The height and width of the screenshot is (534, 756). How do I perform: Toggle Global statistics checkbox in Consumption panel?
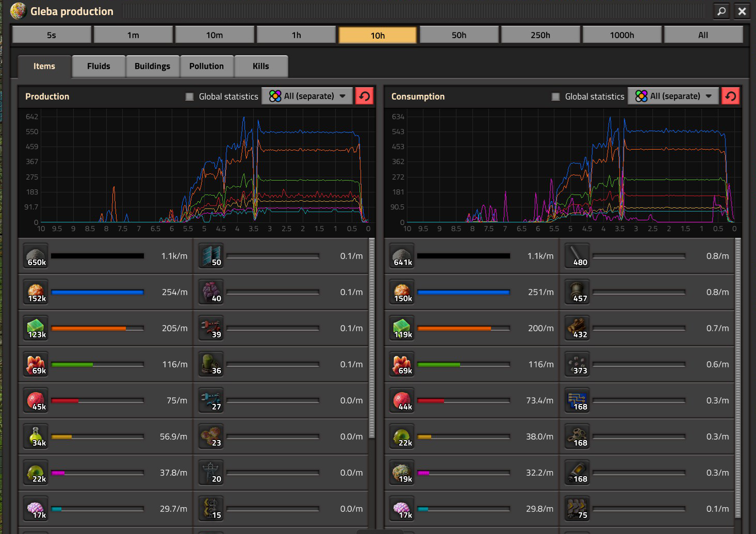coord(555,96)
